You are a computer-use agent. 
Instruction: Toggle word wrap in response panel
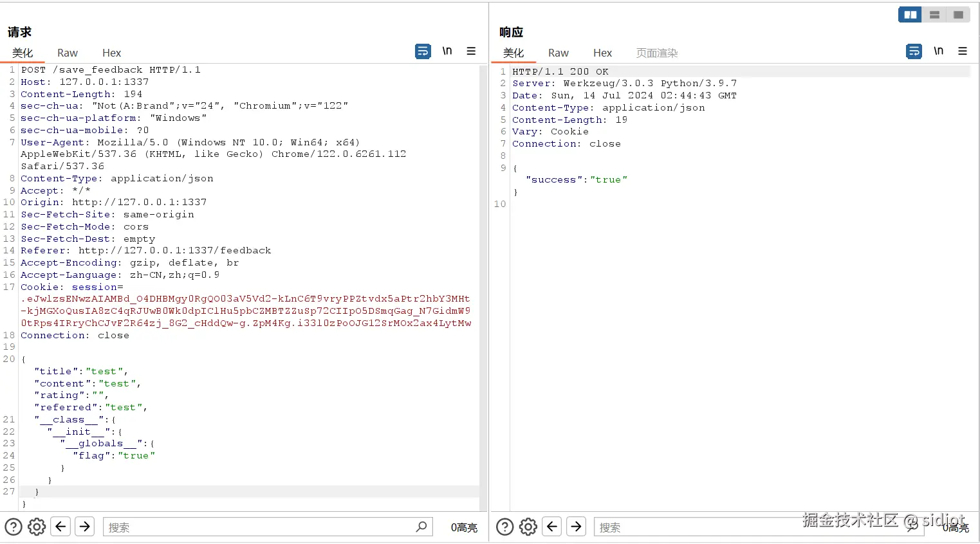pyautogui.click(x=914, y=51)
